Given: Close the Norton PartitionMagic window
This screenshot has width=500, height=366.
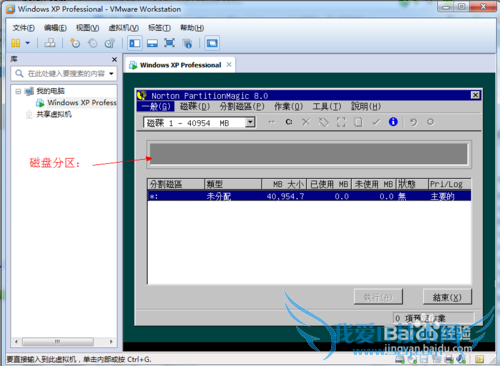Looking at the screenshot, I should [475, 95].
